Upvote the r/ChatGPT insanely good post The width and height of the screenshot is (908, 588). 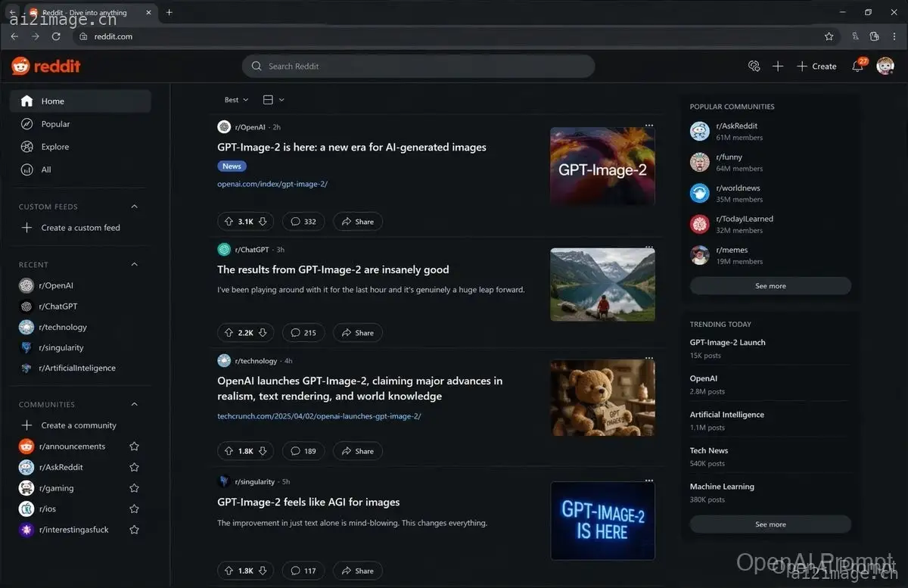tap(228, 332)
